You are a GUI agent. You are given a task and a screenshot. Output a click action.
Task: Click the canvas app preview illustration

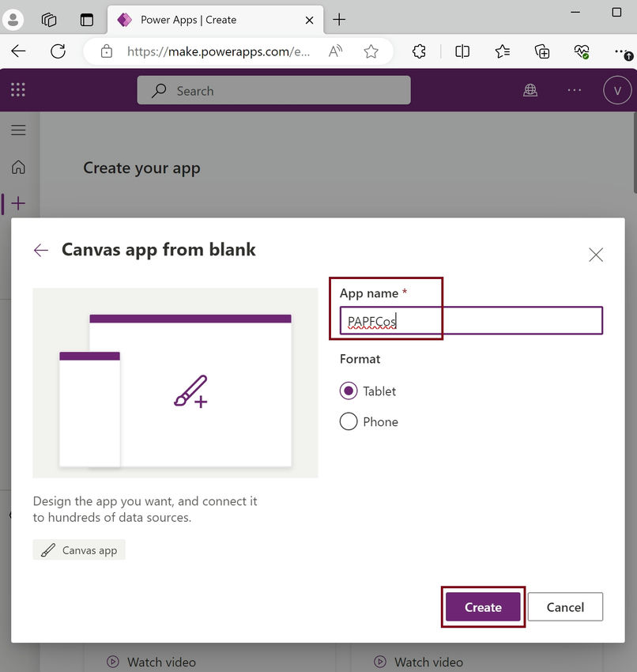click(175, 383)
